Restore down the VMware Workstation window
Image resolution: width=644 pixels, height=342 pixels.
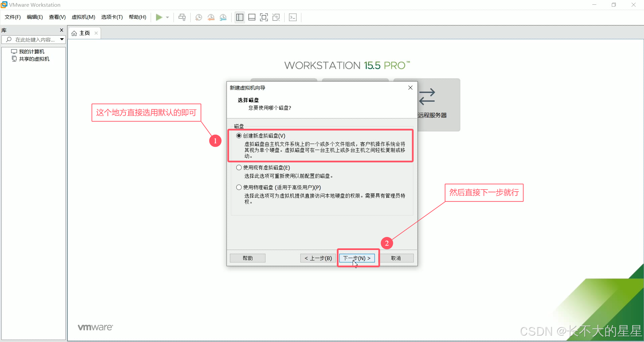click(x=614, y=5)
